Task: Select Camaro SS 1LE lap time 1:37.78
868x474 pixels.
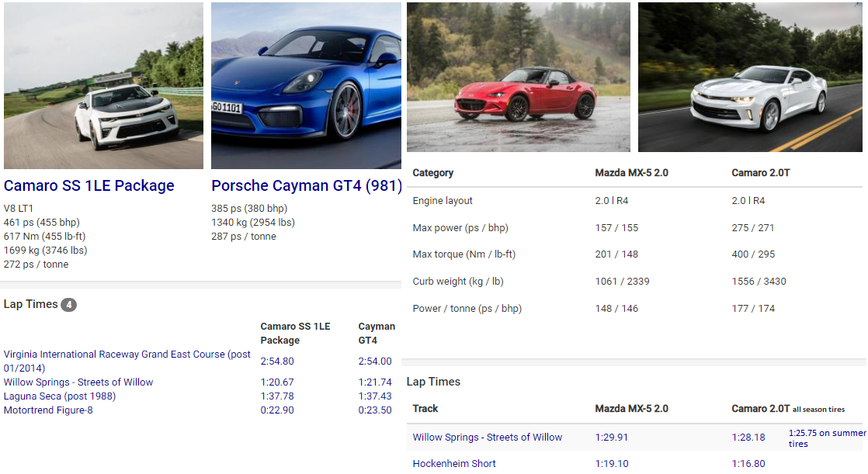Action: click(x=277, y=396)
